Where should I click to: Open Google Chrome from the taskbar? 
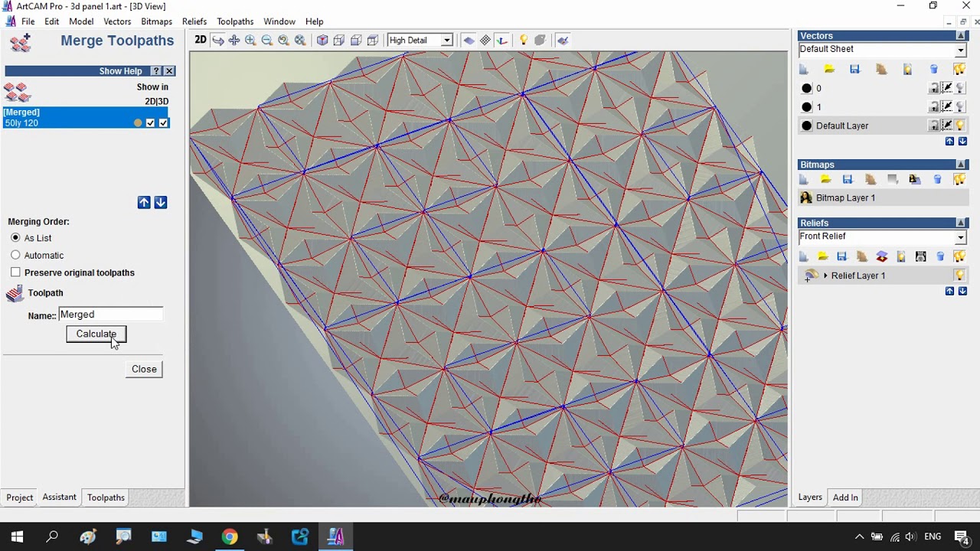[230, 536]
